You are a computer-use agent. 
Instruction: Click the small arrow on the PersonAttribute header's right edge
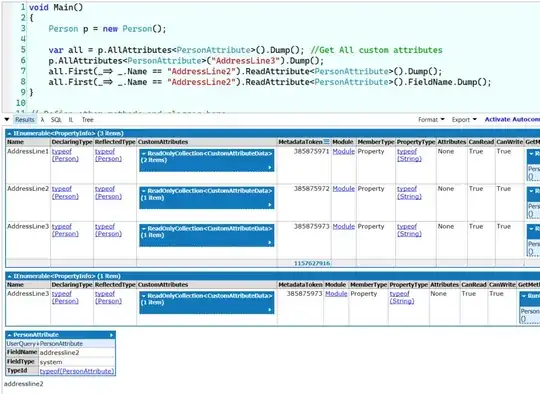pos(111,335)
